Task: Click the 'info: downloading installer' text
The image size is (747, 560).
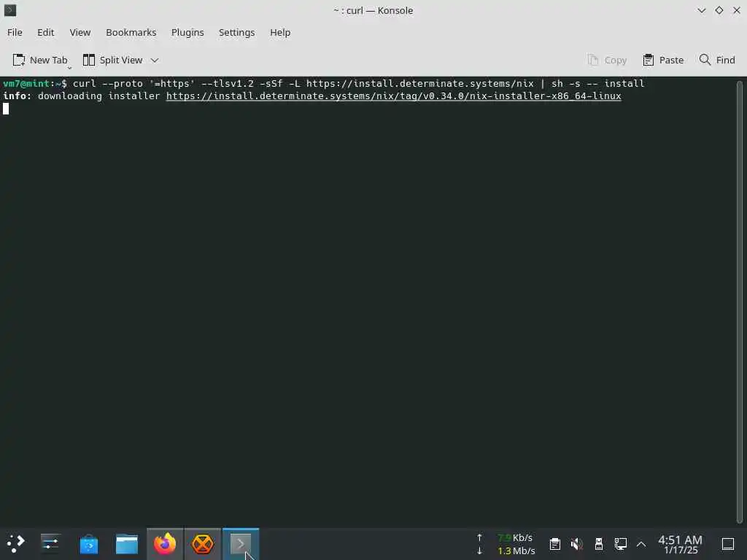Action: click(82, 96)
